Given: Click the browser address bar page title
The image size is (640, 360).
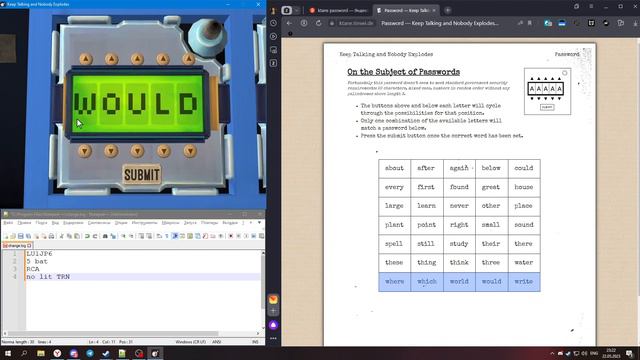Looking at the screenshot, I should point(440,23).
